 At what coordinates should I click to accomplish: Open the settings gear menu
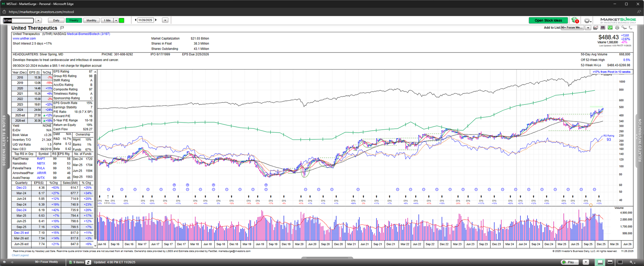(587, 20)
